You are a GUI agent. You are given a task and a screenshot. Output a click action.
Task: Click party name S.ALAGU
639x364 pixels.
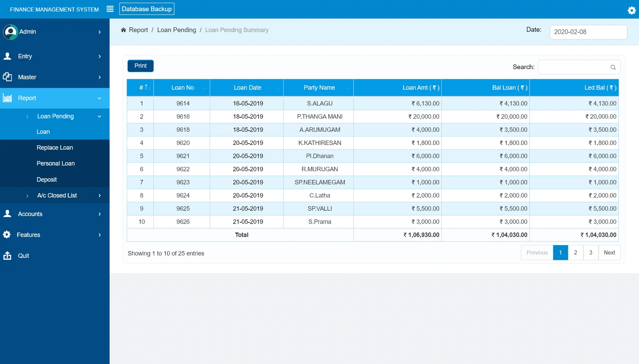tap(319, 103)
